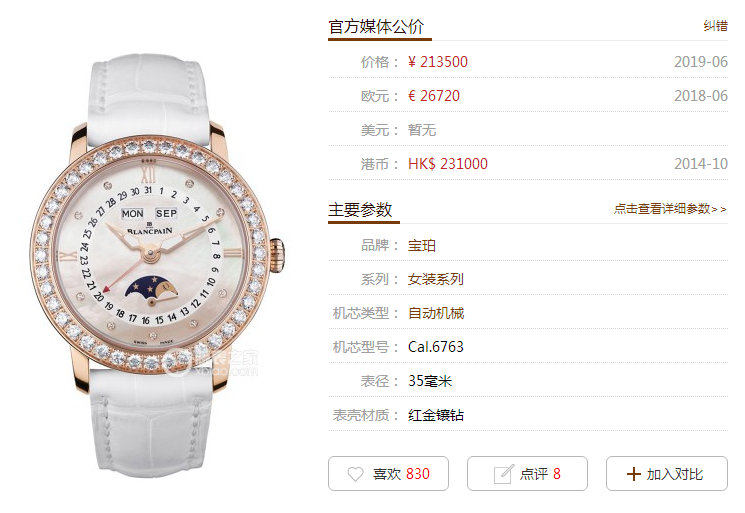
Task: Add watch via 加入对比 button
Action: (x=667, y=474)
